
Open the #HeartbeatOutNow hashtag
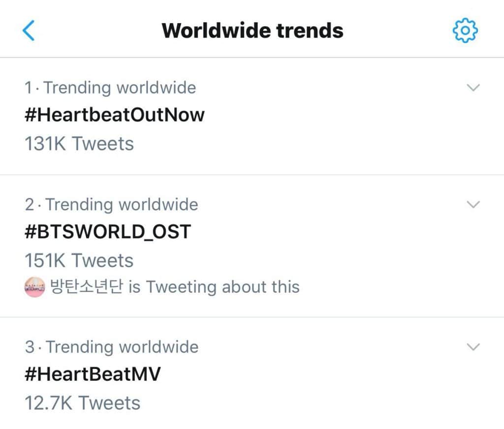pyautogui.click(x=114, y=115)
